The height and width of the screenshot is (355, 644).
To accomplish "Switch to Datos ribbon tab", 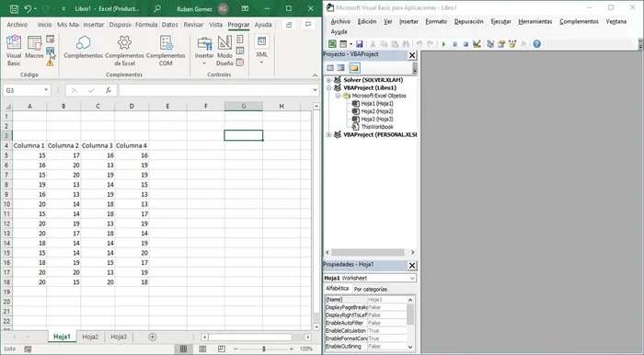I will 169,25.
